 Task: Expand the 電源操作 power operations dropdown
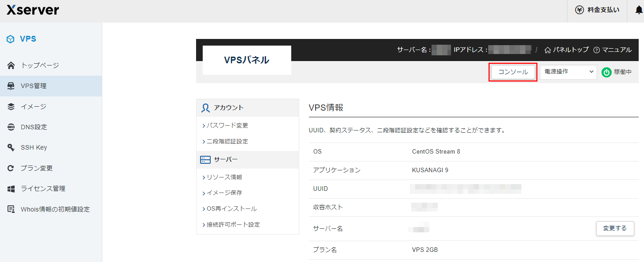[x=568, y=72]
